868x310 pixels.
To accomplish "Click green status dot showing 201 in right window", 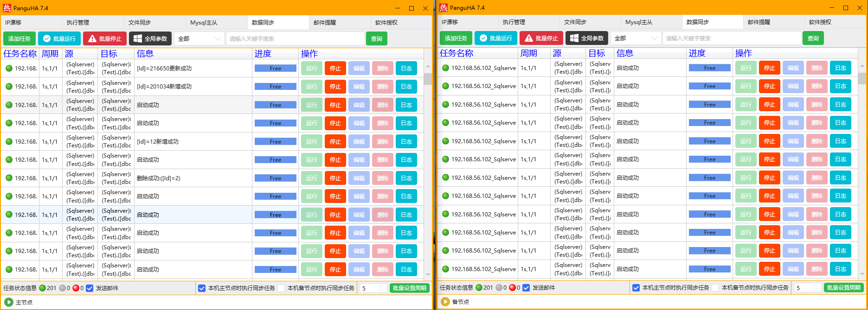I will tap(479, 287).
